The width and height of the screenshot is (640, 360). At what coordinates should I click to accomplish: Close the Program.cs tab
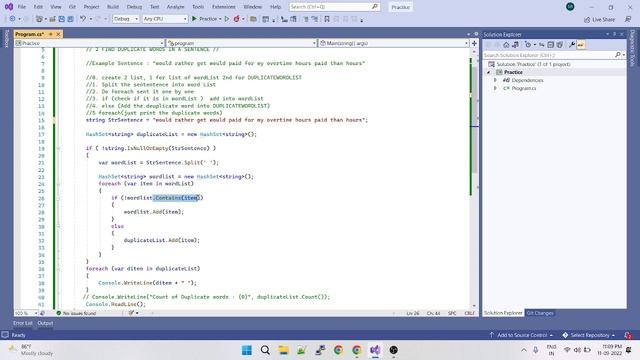(58, 34)
